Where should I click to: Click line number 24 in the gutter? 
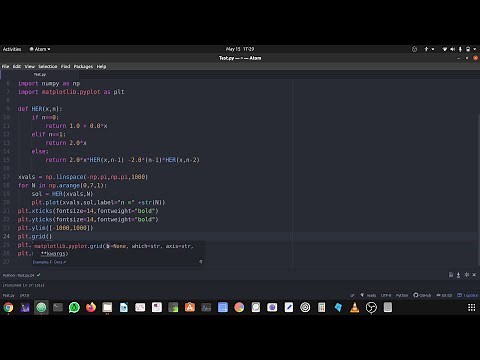tap(7, 236)
